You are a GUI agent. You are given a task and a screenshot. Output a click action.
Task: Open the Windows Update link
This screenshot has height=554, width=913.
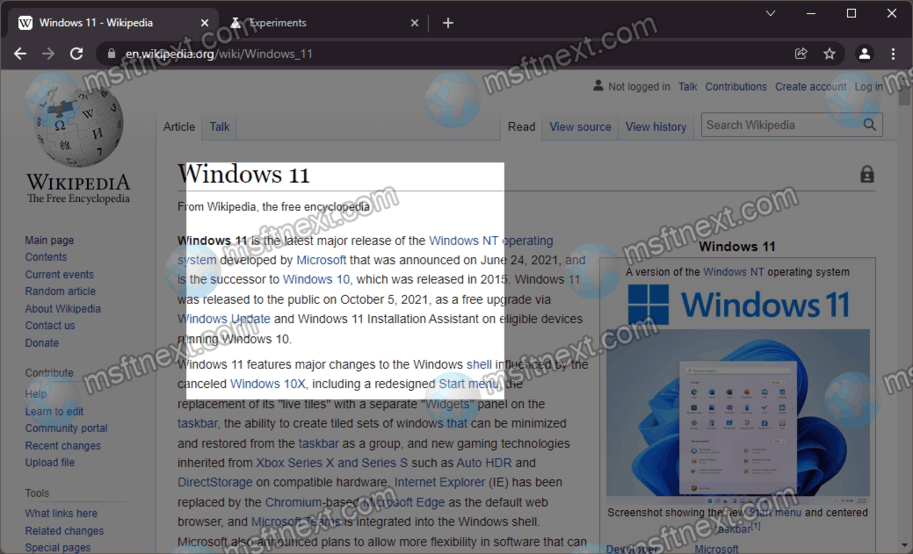pyautogui.click(x=224, y=319)
